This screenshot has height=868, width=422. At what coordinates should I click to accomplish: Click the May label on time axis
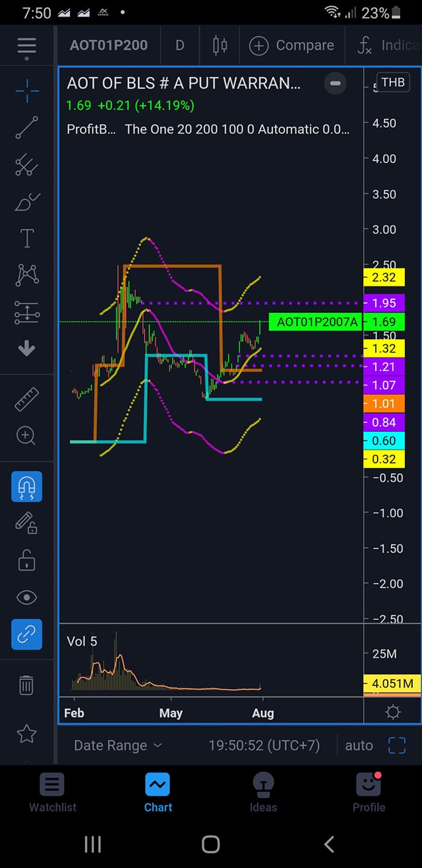coord(171,713)
